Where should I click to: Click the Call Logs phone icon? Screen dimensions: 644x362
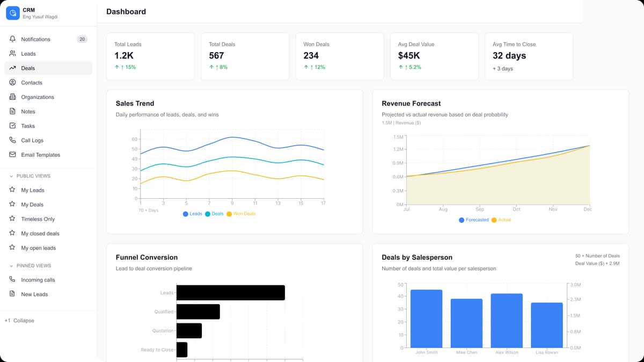pos(12,140)
